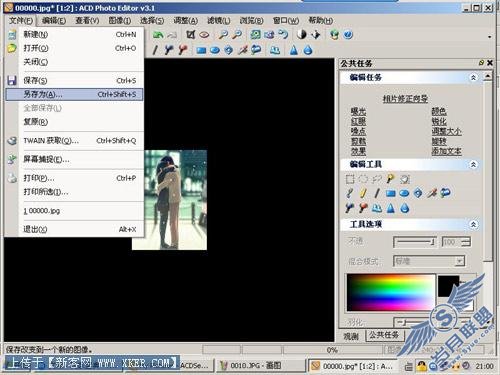
Task: Select rectangular selection tool in Edit Tools panel
Action: tap(350, 179)
